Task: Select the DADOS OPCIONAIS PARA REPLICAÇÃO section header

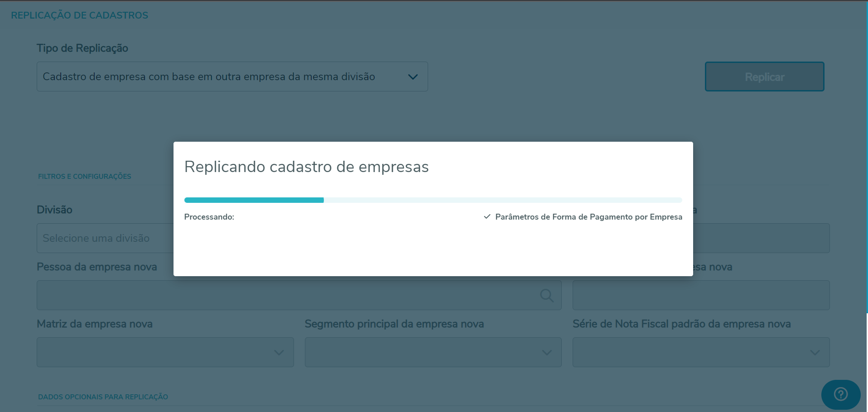Action: [x=103, y=397]
